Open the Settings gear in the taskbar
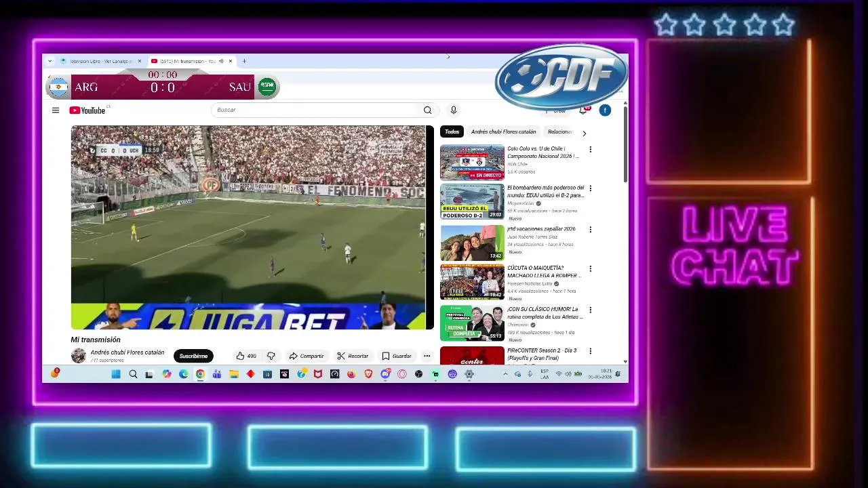Screen dimensions: 868x488 pos(469,374)
